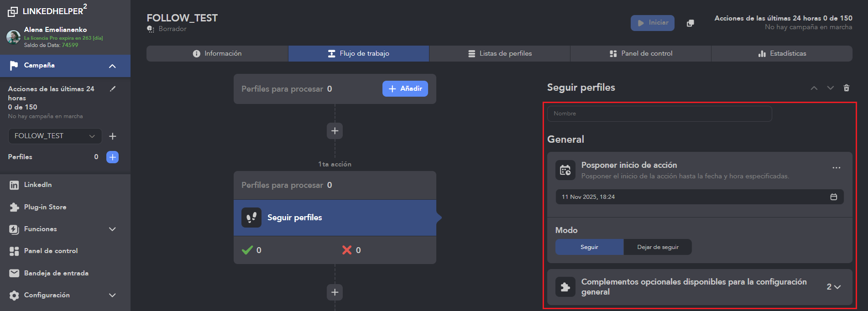Click the blue plus icon next to Perfiles

[112, 157]
